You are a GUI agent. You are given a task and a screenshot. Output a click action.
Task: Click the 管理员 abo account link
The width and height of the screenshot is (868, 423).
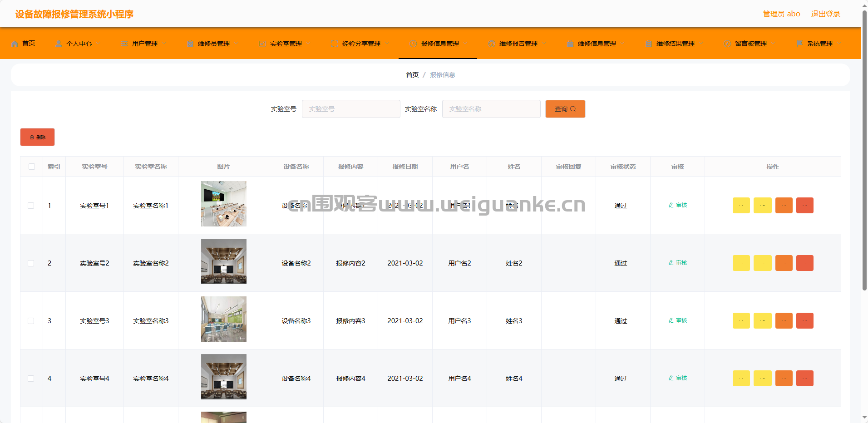click(781, 14)
